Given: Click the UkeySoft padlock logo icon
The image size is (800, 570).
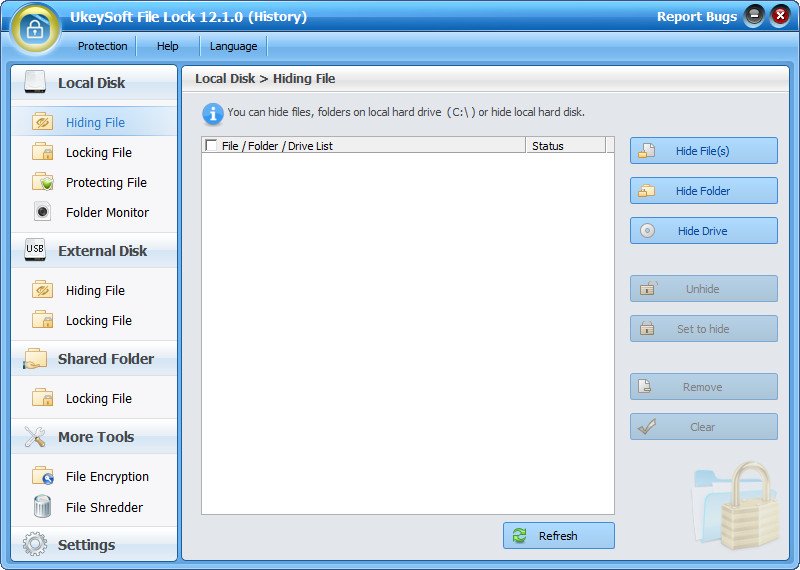Looking at the screenshot, I should [x=35, y=29].
